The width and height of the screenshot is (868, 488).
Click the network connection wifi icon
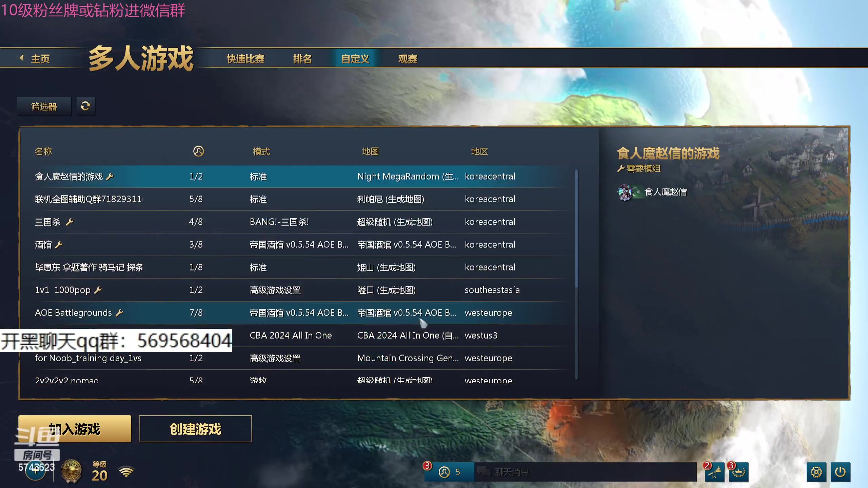point(126,471)
